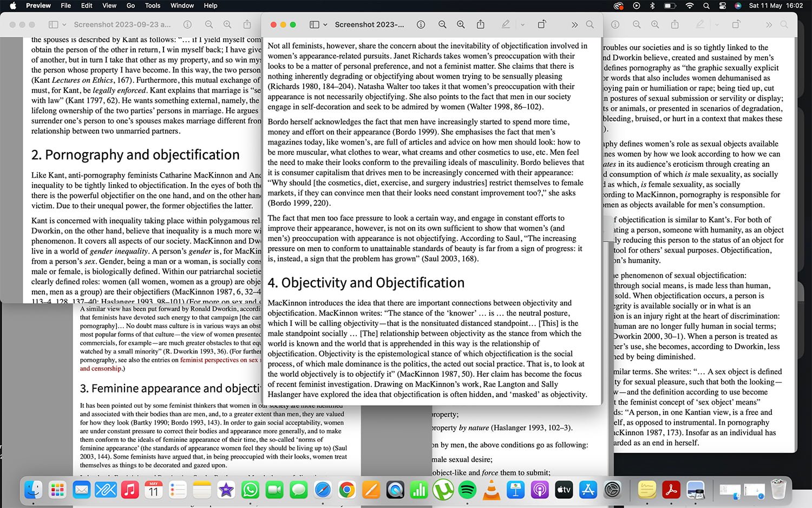812x508 pixels.
Task: Click Zoom In in the front Preview window
Action: [x=461, y=24]
